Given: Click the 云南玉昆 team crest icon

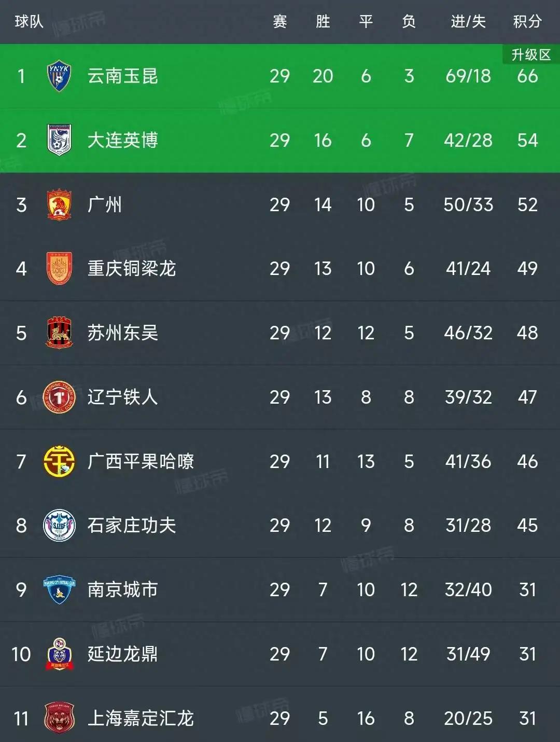Looking at the screenshot, I should [59, 76].
